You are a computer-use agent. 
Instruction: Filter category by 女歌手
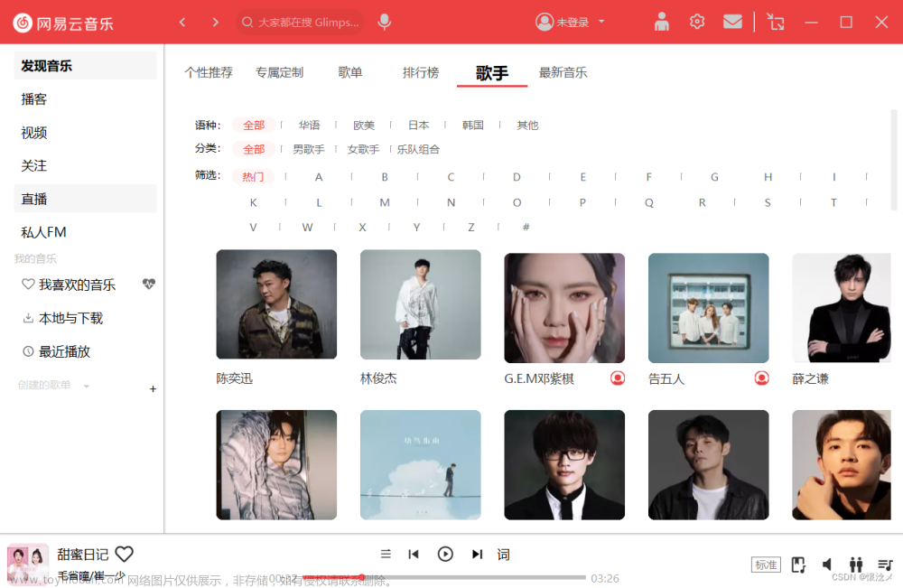point(363,149)
